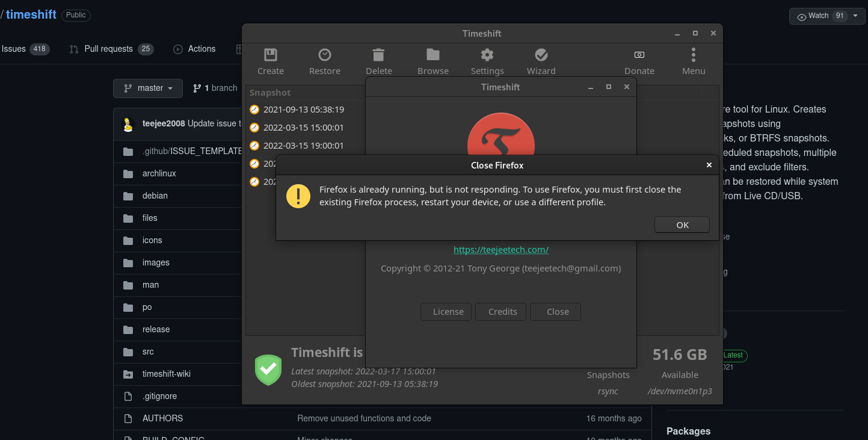Viewport: 868px width, 440px height.
Task: Select snapshot 2022-03-15 19:00:01
Action: point(304,146)
